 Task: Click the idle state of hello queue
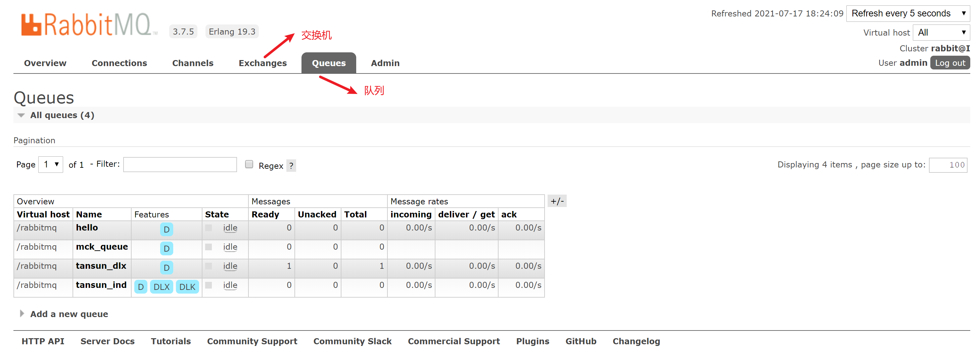point(230,228)
